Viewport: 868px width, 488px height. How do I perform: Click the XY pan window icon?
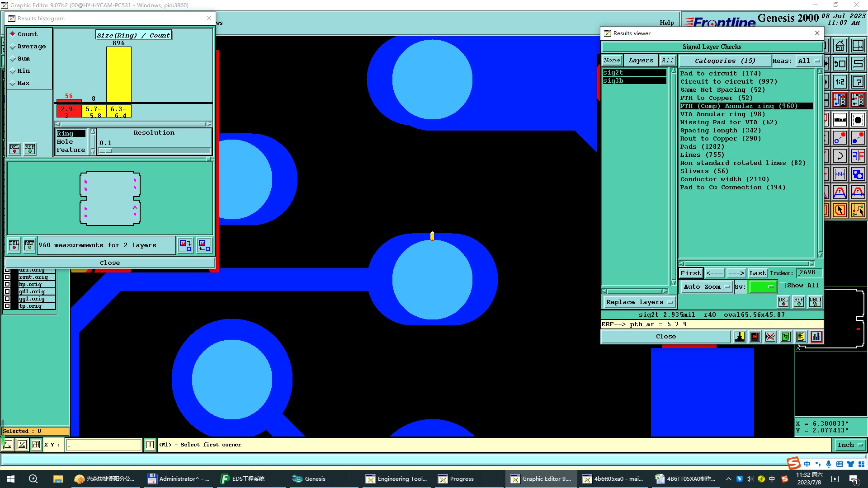pyautogui.click(x=858, y=46)
